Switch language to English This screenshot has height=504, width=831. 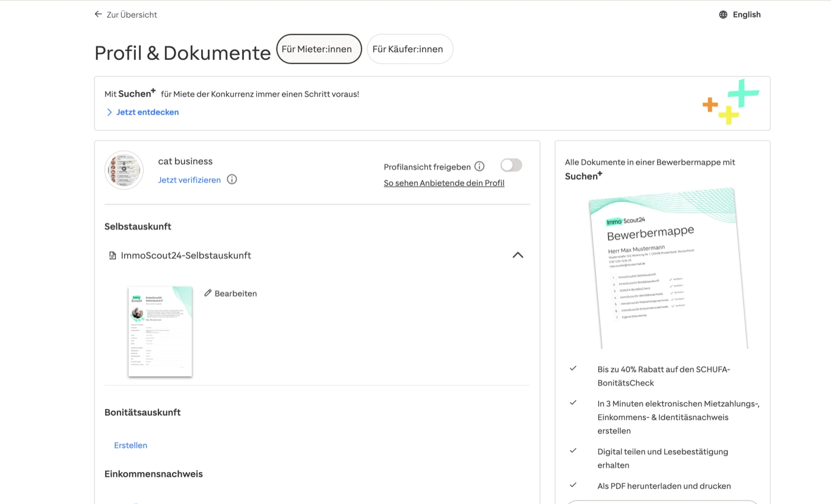747,15
